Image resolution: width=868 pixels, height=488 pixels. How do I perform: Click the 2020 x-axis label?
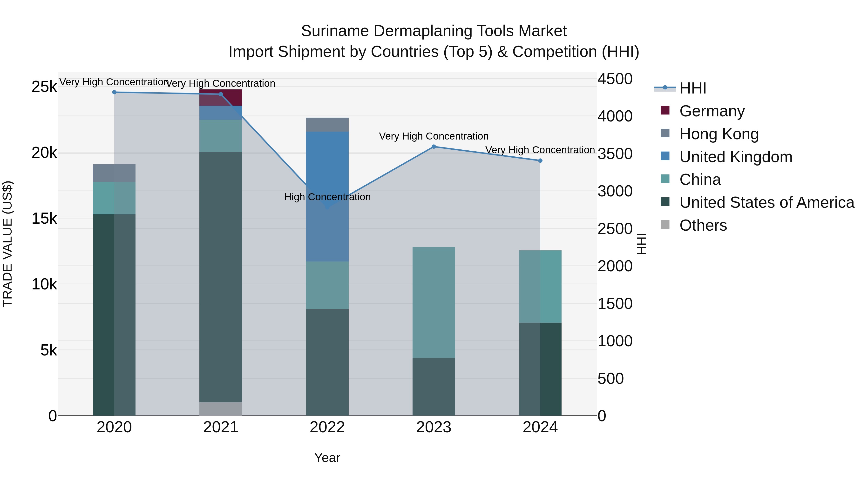click(114, 427)
